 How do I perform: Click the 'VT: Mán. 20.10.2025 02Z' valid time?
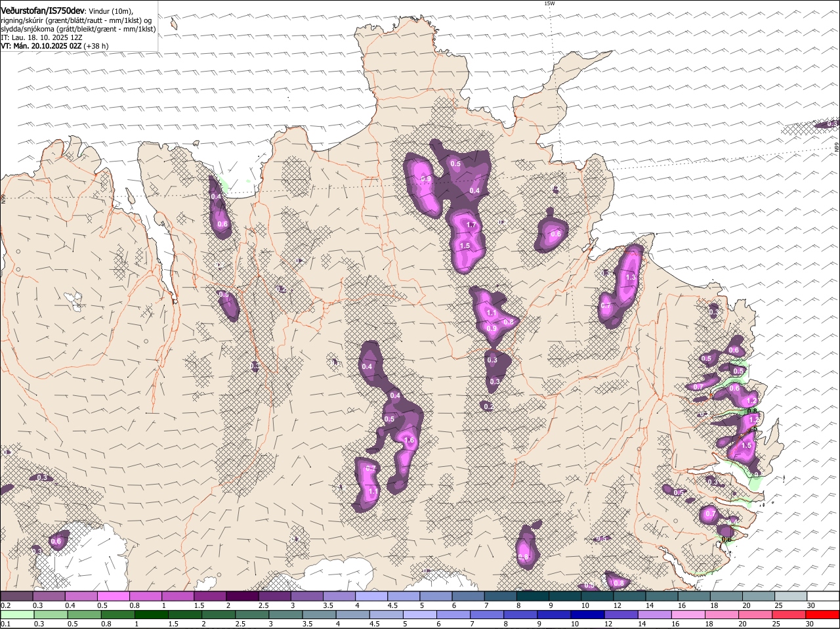pyautogui.click(x=41, y=46)
